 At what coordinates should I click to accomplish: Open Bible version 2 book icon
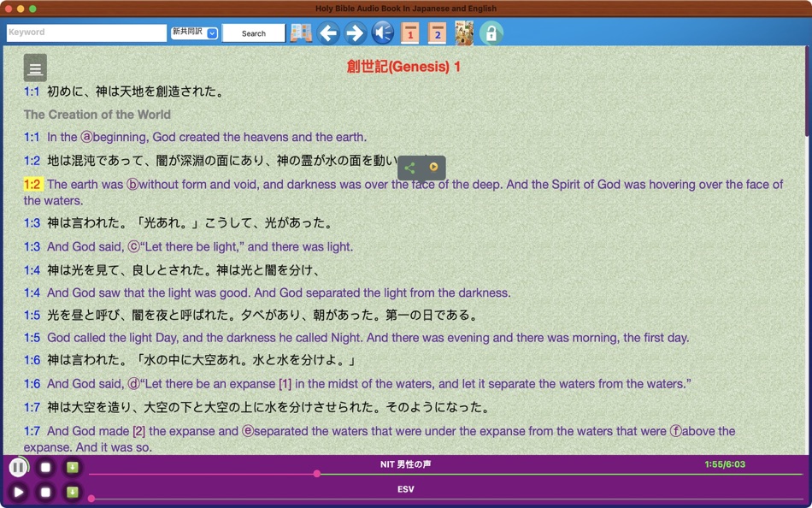pyautogui.click(x=437, y=32)
